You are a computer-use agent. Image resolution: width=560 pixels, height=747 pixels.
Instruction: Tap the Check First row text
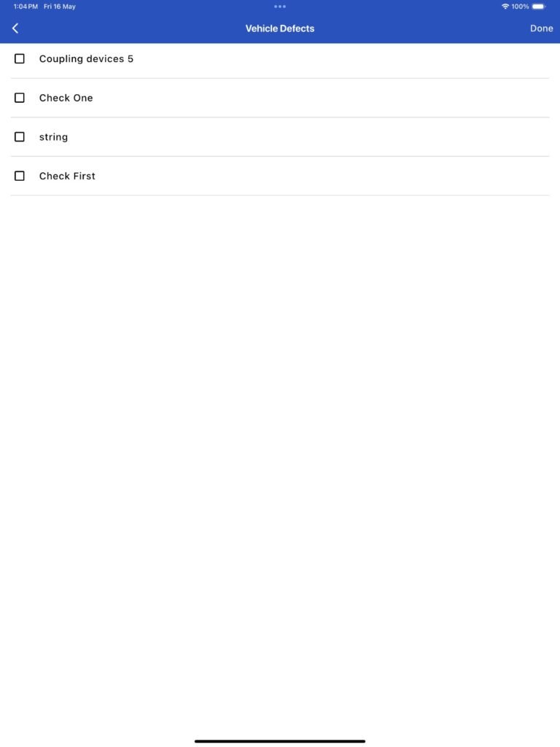(67, 176)
